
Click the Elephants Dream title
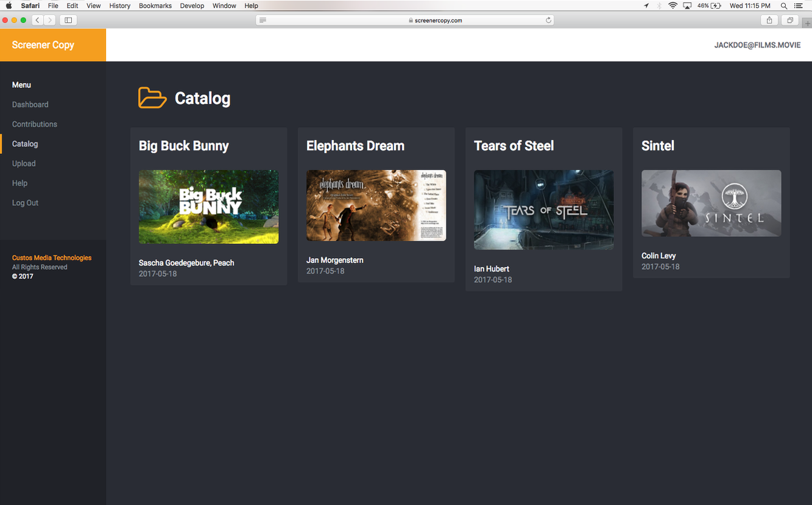355,146
